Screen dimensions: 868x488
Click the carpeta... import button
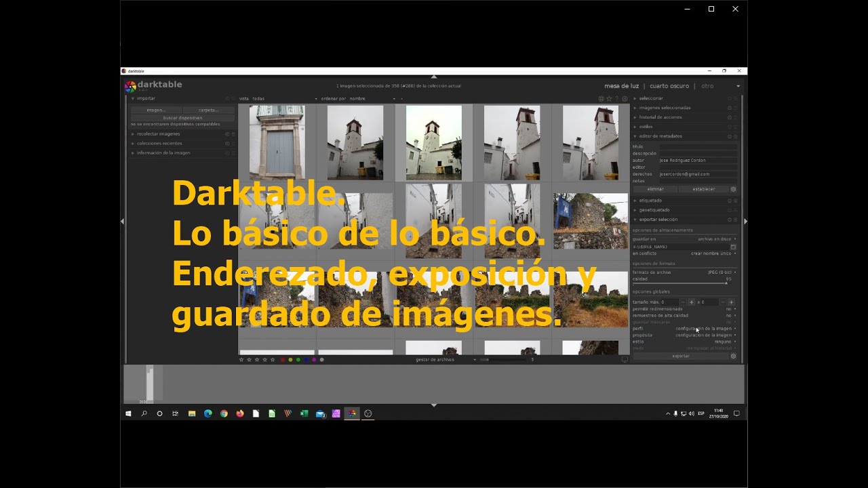209,110
